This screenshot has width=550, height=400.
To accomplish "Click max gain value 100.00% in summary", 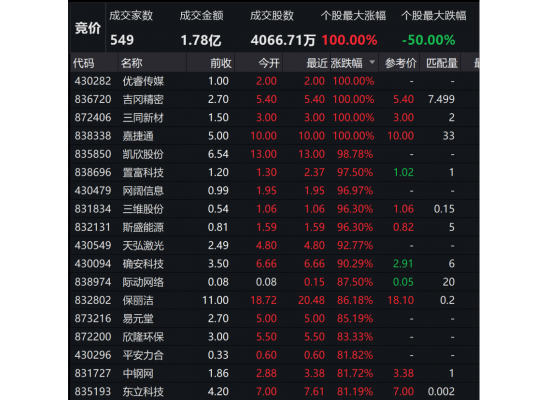I will coord(349,40).
